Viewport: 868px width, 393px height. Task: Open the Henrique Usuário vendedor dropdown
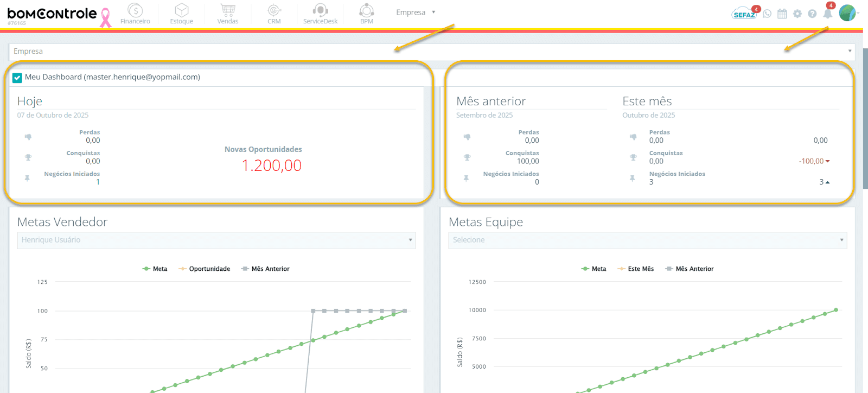[216, 240]
